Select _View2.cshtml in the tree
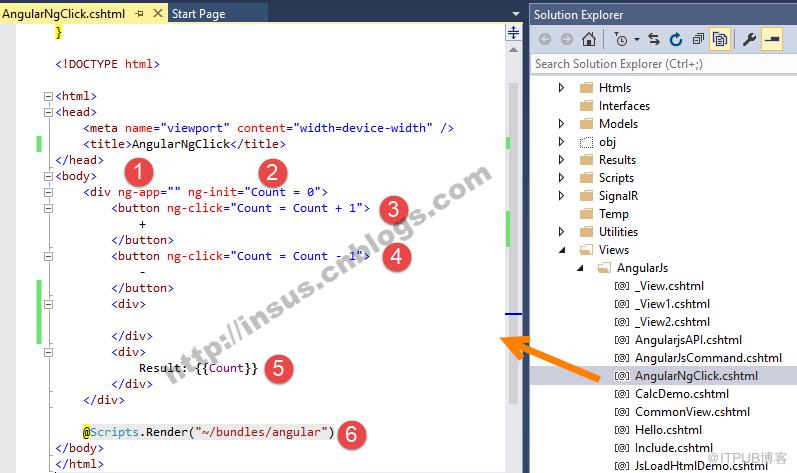 [x=672, y=322]
